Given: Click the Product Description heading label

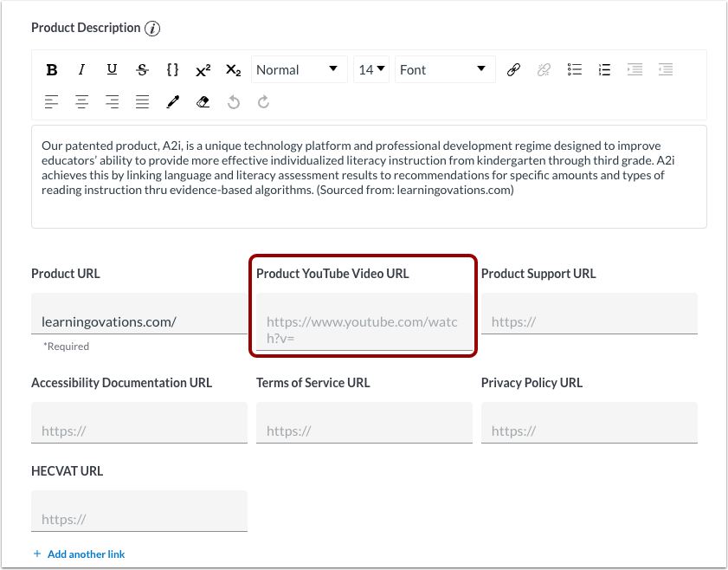Looking at the screenshot, I should click(x=86, y=28).
